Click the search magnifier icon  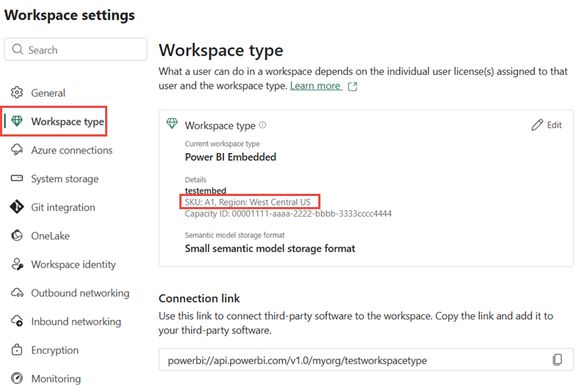[x=17, y=49]
